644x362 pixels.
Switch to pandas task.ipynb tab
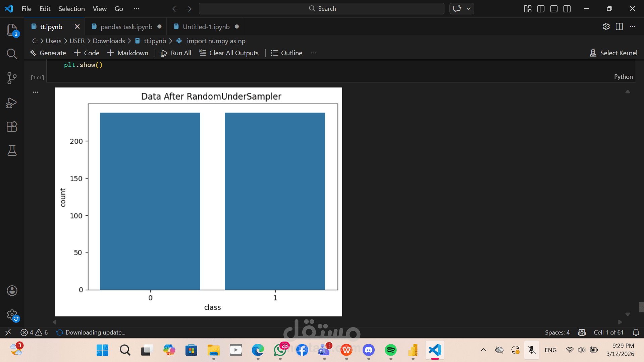point(126,27)
